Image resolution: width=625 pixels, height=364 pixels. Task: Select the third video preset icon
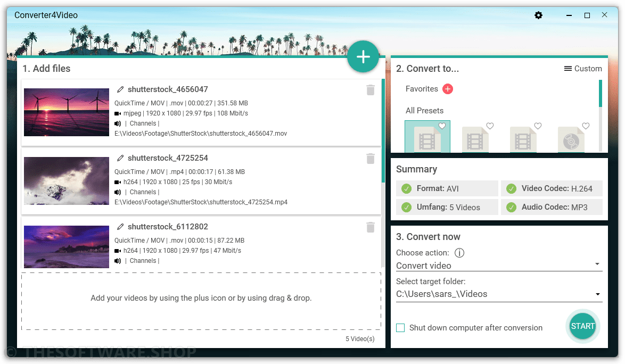coord(523,139)
